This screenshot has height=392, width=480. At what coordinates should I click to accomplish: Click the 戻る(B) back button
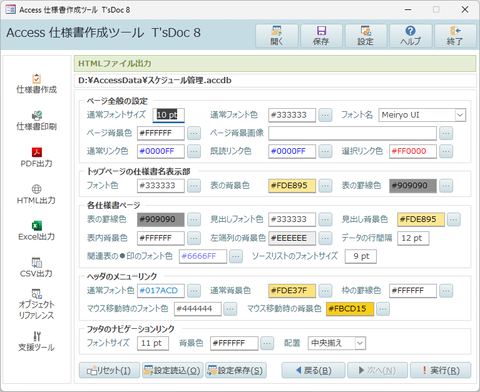click(313, 370)
